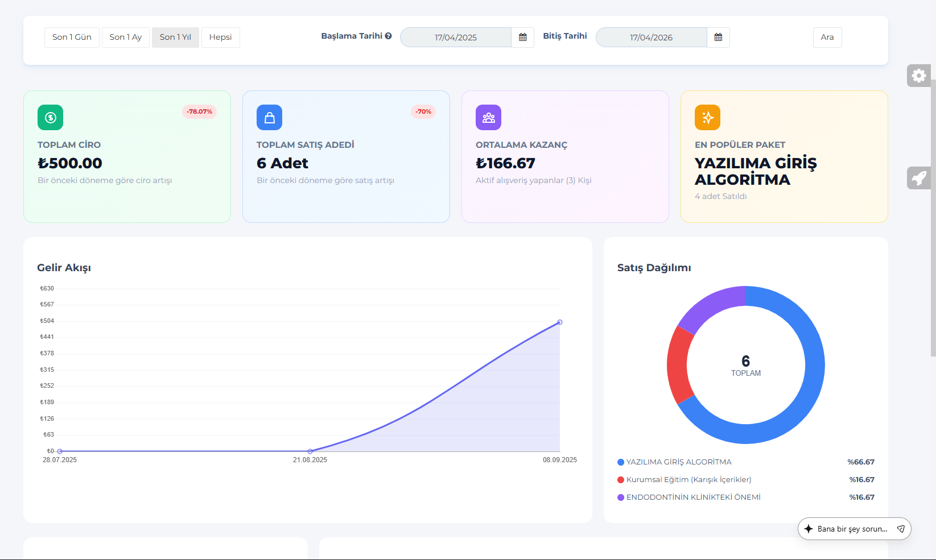Click the green Toplam Ciro currency icon

point(50,118)
